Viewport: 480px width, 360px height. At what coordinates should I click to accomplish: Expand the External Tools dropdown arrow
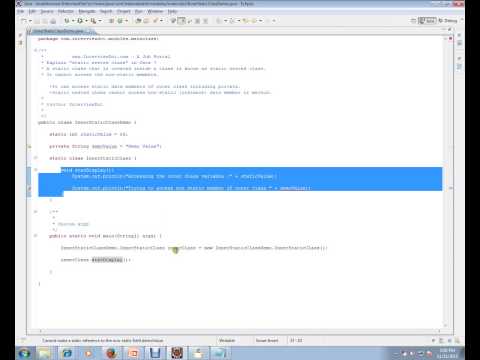(x=100, y=21)
